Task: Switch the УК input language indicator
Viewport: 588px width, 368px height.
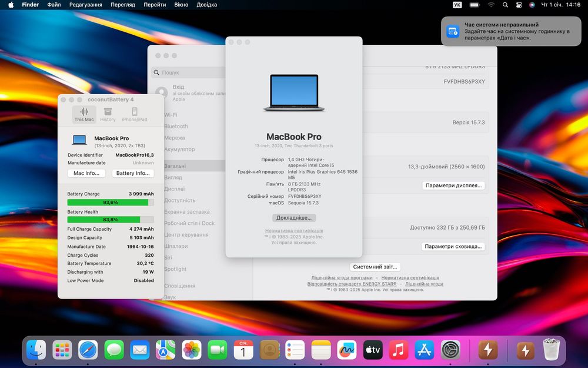Action: (457, 5)
